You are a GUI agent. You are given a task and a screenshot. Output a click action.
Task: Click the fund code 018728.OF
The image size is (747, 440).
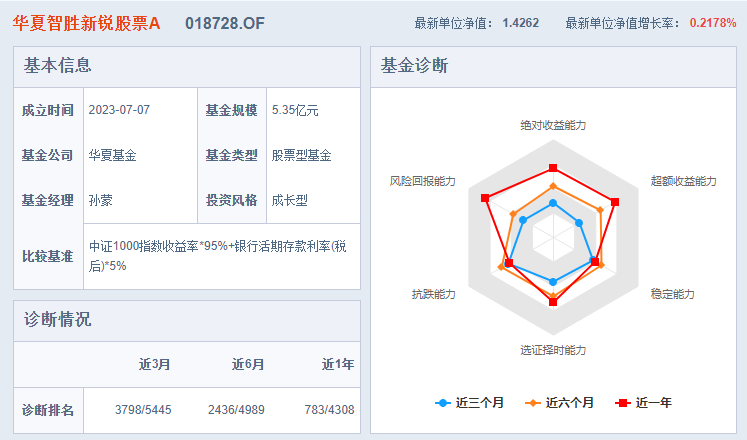tap(225, 22)
